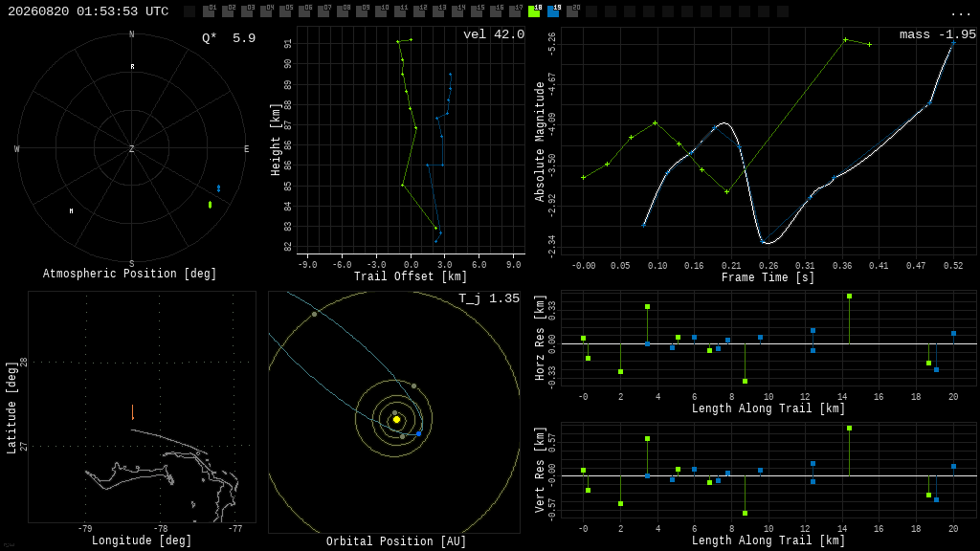This screenshot has width=980, height=551.
Task: Select station box 17 in top strip
Action: (x=515, y=11)
